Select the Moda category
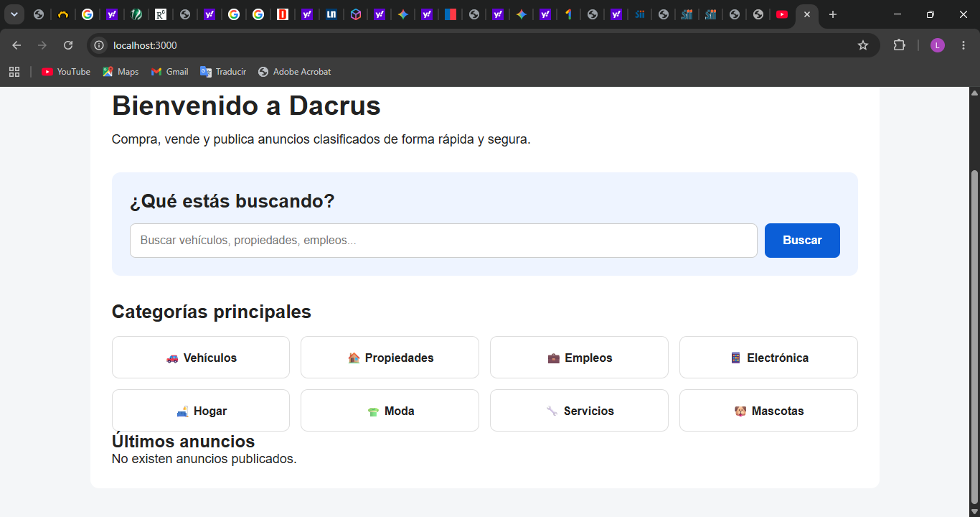 [x=390, y=411]
